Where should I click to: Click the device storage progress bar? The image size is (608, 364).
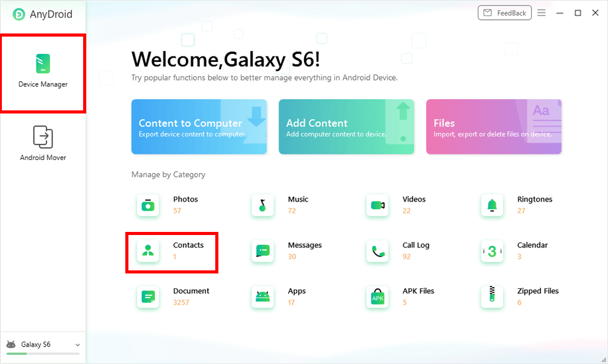[x=43, y=353]
